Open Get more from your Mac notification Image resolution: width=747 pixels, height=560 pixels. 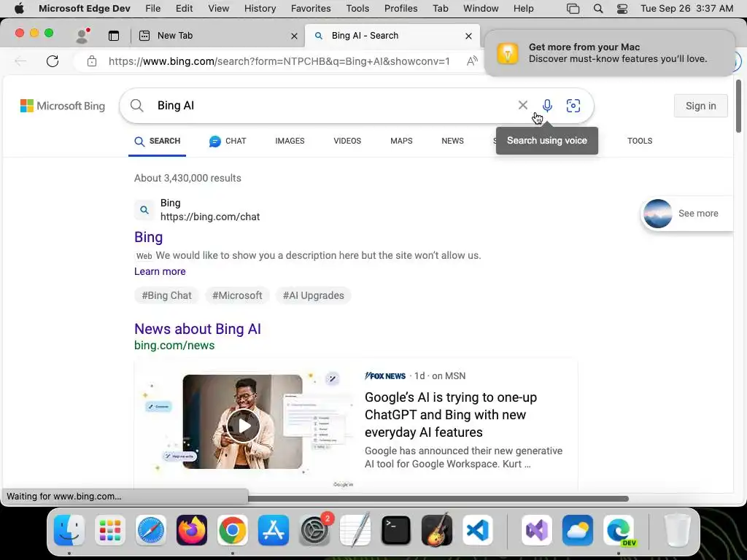(609, 52)
